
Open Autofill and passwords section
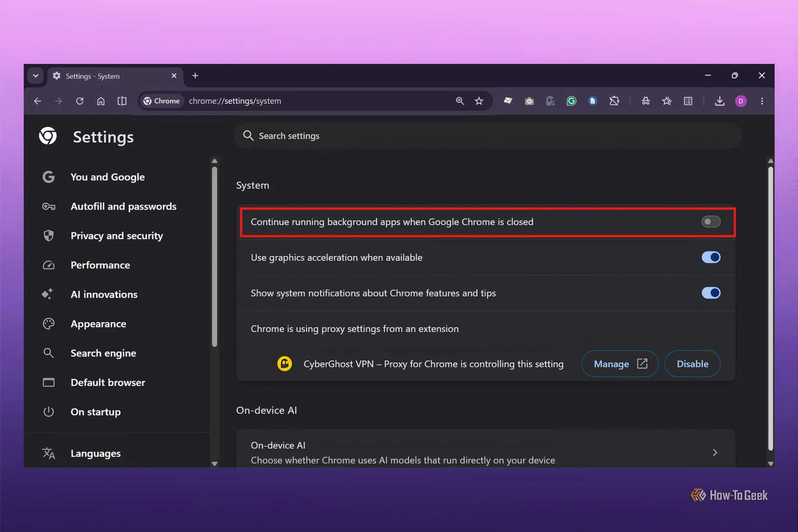[116, 207]
